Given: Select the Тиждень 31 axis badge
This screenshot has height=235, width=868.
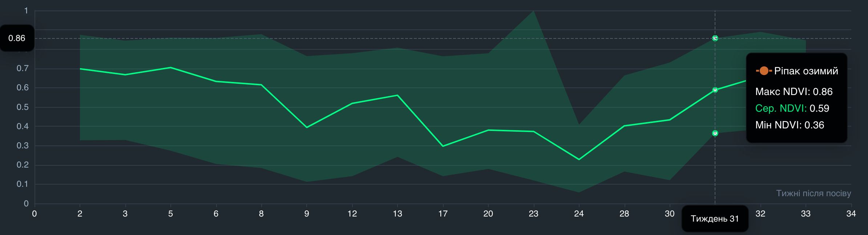Looking at the screenshot, I should click(714, 219).
